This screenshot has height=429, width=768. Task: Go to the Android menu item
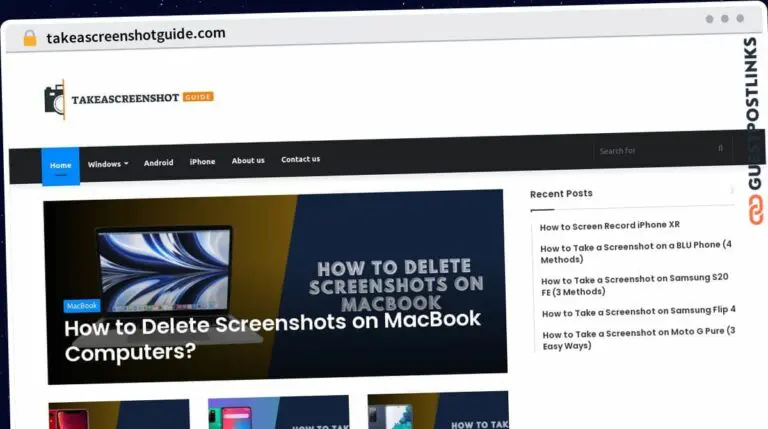[158, 162]
